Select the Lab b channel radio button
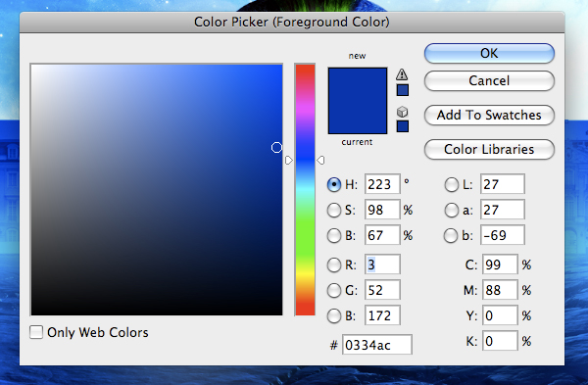This screenshot has height=385, width=588. [451, 236]
